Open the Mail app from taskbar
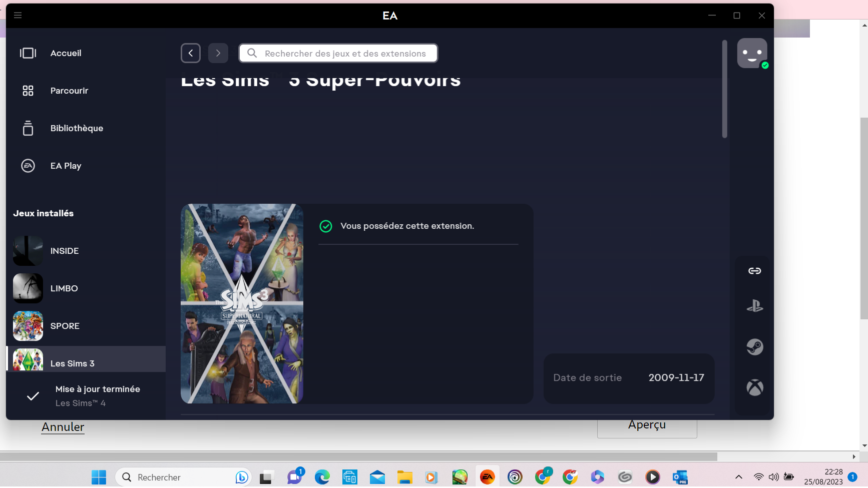This screenshot has height=488, width=868. click(x=377, y=477)
